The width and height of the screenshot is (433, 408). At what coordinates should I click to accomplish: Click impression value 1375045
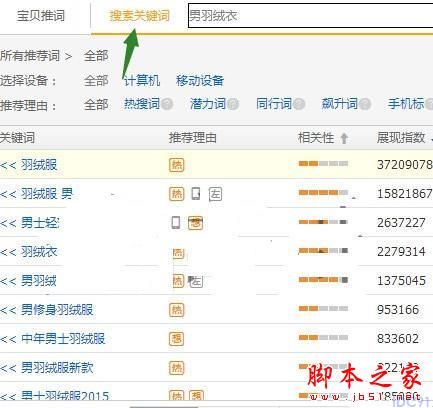[x=401, y=281]
